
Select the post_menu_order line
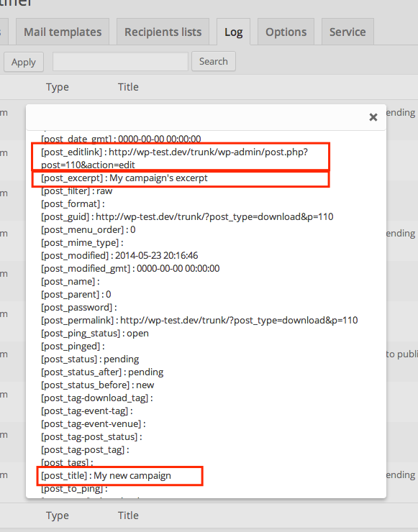pos(88,230)
